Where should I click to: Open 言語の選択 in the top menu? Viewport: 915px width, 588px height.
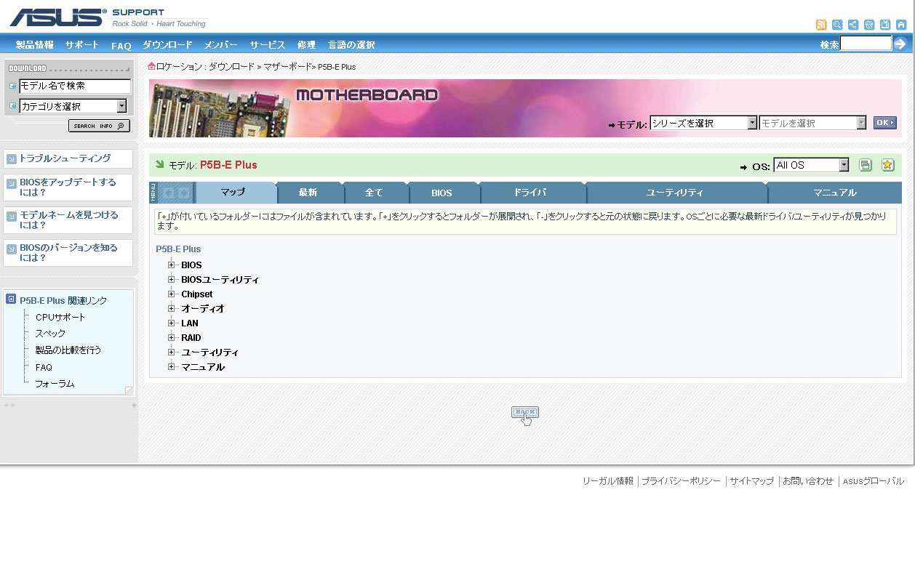[x=351, y=45]
